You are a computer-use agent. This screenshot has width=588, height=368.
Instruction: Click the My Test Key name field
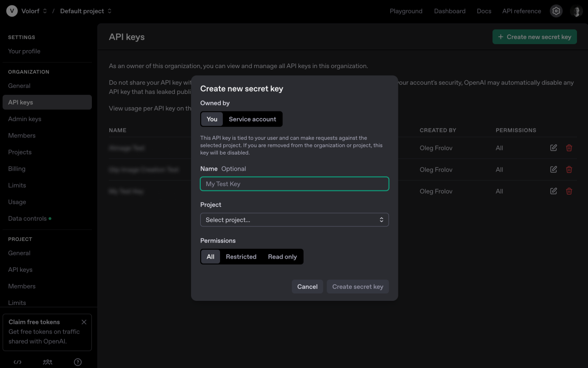tap(294, 184)
